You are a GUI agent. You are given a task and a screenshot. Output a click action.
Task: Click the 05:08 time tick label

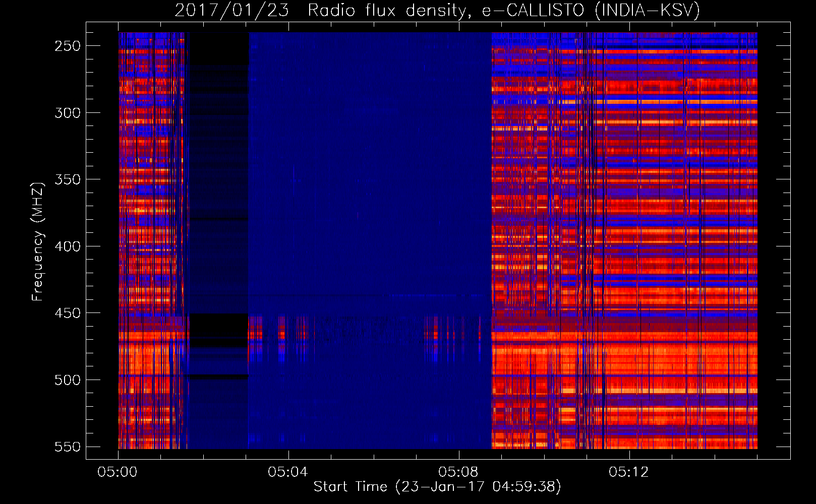point(458,472)
